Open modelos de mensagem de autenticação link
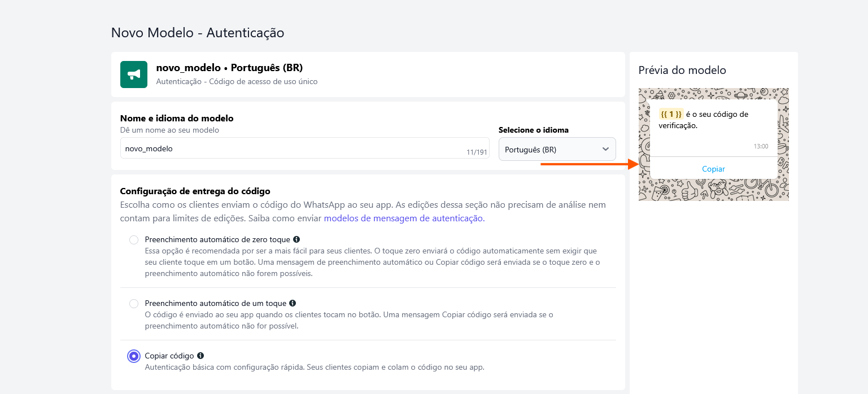This screenshot has width=868, height=394. [x=404, y=218]
